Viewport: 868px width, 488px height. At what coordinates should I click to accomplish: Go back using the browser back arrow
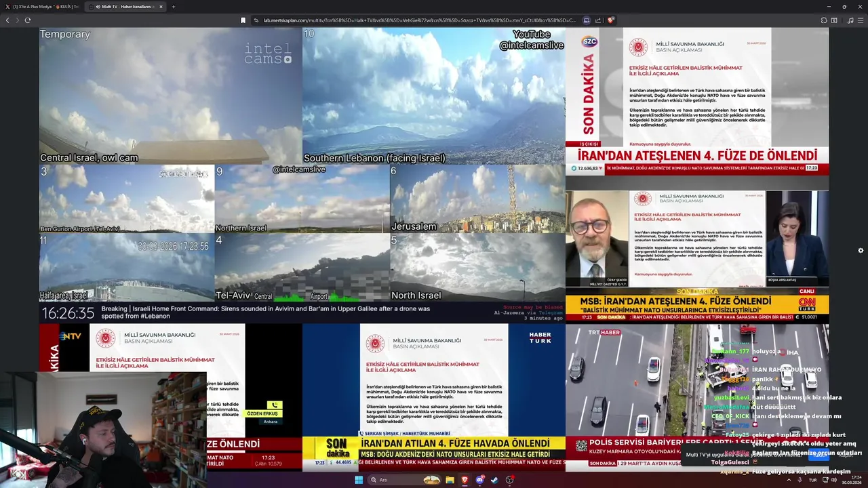click(x=7, y=20)
